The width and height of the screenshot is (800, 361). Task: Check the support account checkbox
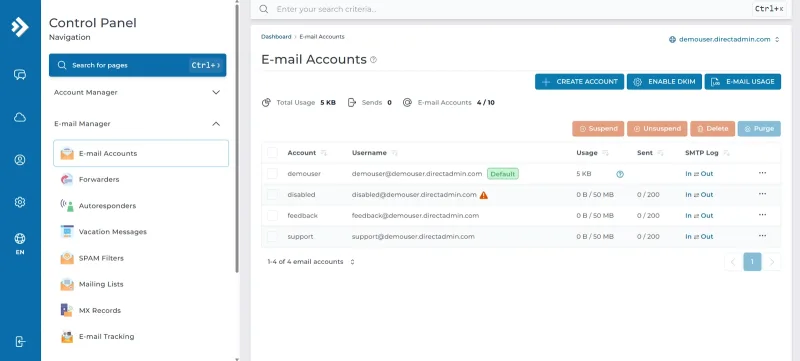click(x=272, y=237)
